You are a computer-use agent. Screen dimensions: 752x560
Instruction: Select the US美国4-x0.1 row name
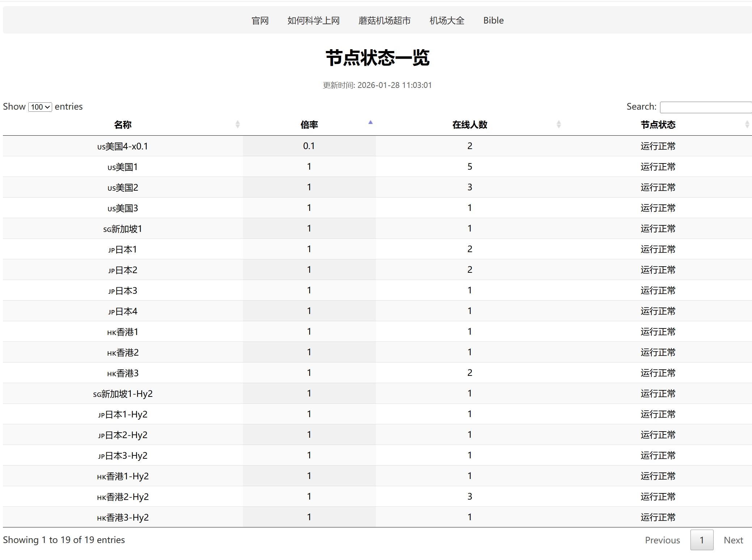[x=123, y=147]
